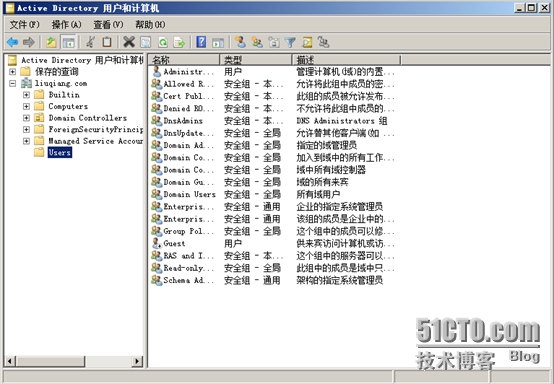Open Properties with the sheet icon after Delete
This screenshot has height=384, width=554.
(x=146, y=42)
